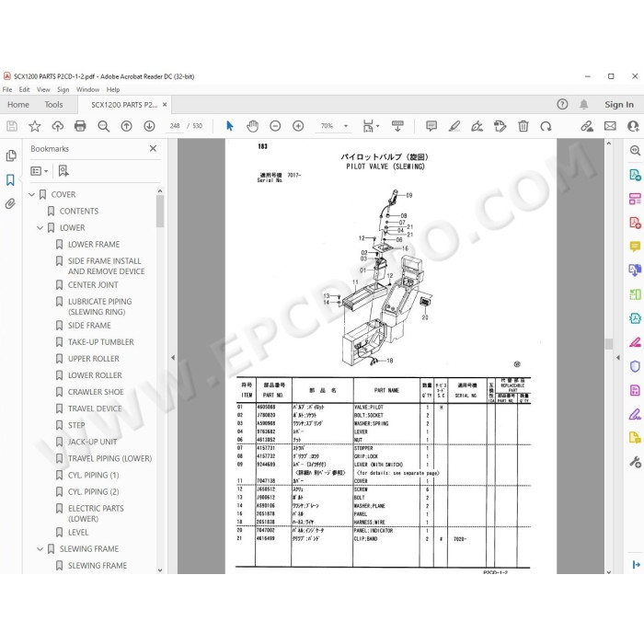Open page thumbnails panel icon
Viewport: 644px width, 644px height.
coord(11,155)
